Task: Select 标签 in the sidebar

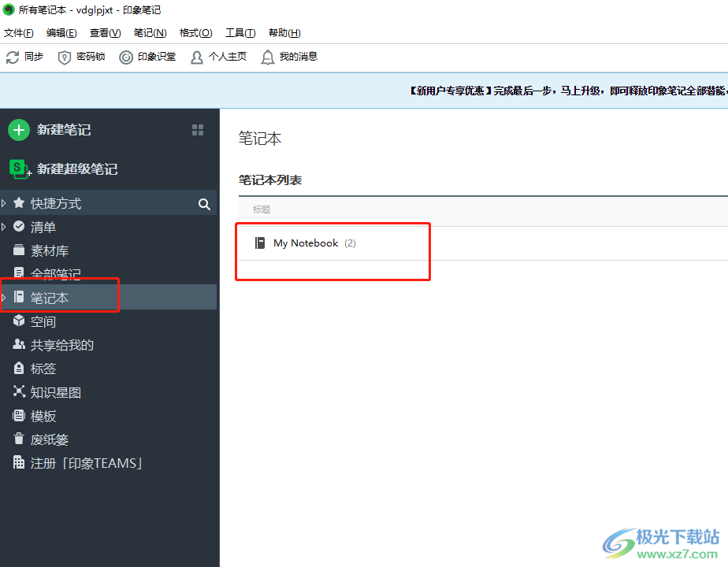Action: [43, 369]
